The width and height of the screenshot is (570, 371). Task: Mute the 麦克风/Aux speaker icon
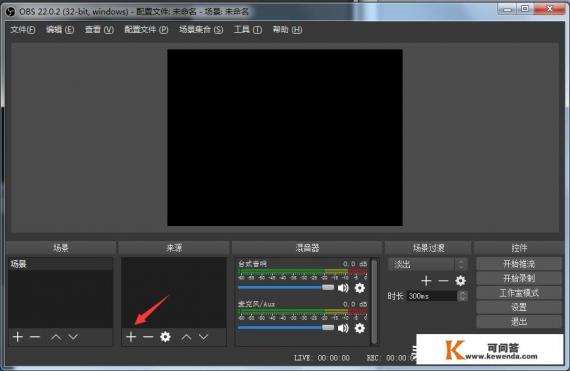[343, 328]
